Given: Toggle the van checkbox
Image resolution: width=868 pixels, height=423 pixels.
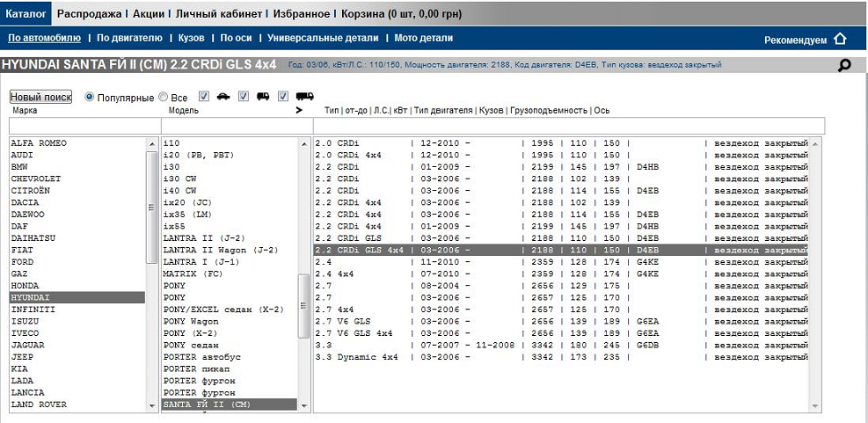Looking at the screenshot, I should tap(243, 97).
